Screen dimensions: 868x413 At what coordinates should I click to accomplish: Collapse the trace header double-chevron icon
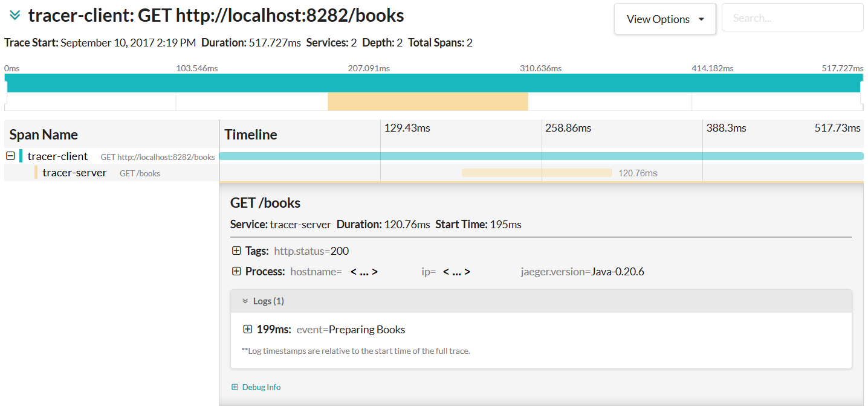point(15,16)
